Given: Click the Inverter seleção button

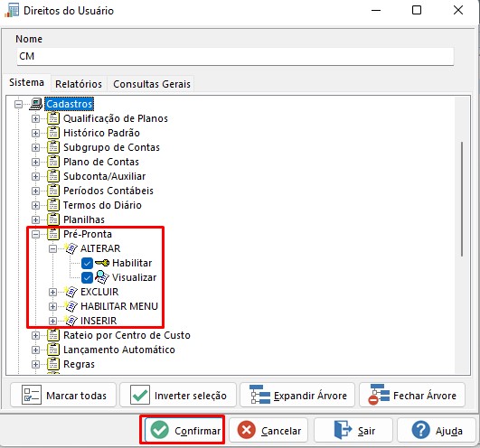Looking at the screenshot, I should 178,395.
